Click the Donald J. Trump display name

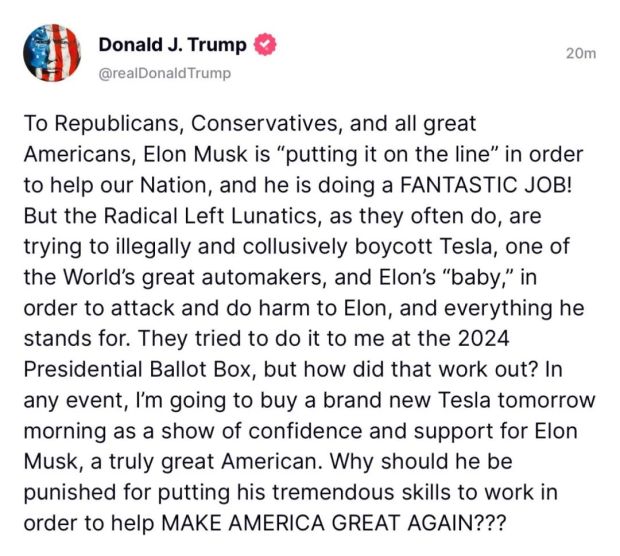(174, 45)
